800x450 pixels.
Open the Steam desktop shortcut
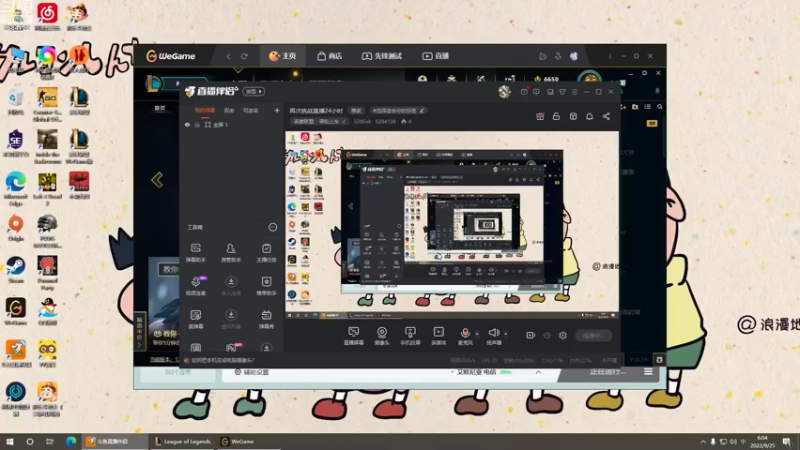(16, 270)
